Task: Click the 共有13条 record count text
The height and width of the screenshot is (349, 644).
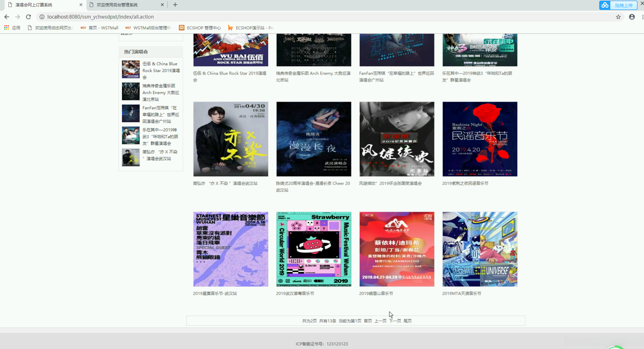Action: 327,321
